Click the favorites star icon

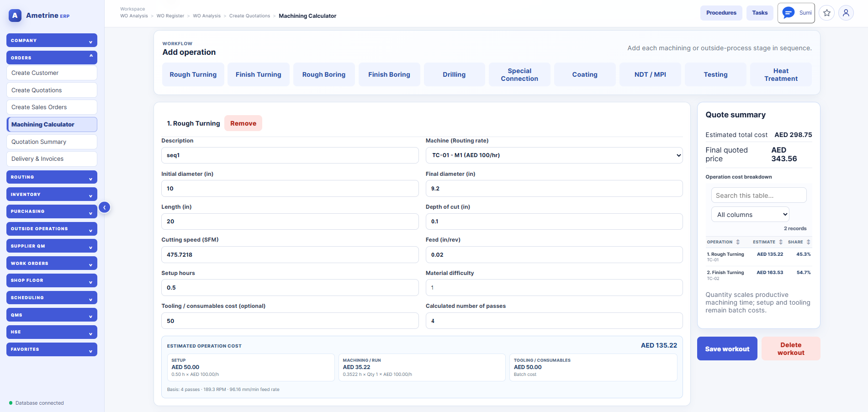827,13
